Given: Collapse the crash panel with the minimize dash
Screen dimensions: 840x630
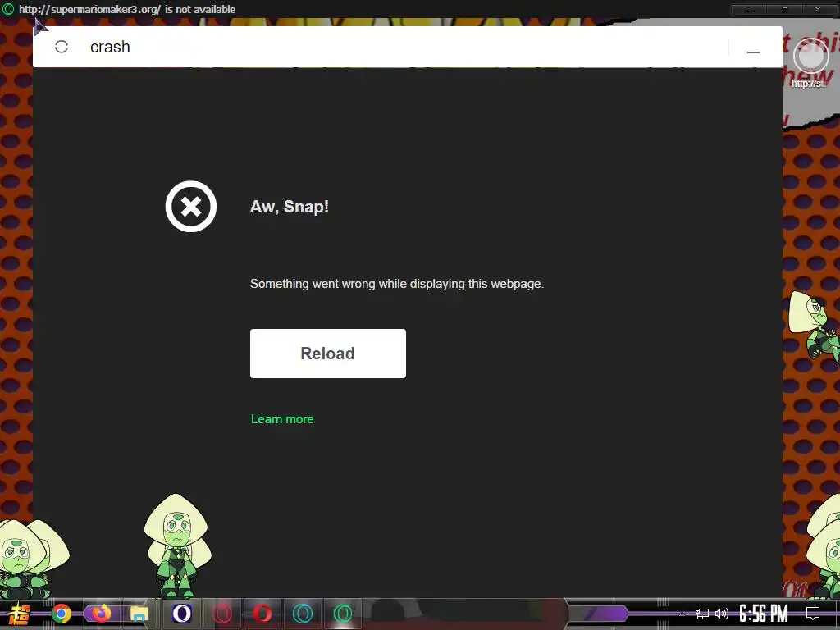Looking at the screenshot, I should [x=753, y=52].
